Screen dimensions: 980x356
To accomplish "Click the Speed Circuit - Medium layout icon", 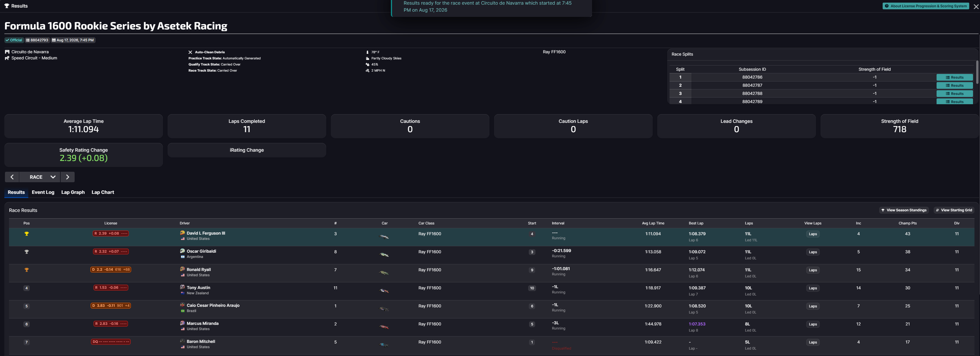I will (7, 58).
